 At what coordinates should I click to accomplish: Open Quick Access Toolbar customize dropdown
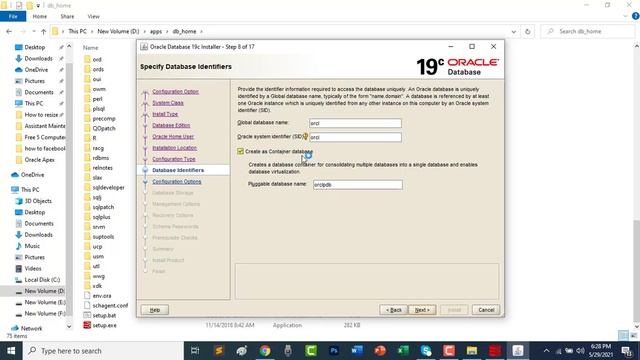click(x=38, y=5)
